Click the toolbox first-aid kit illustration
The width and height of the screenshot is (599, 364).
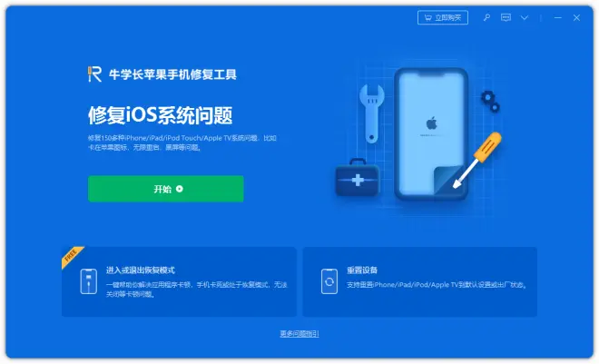coord(358,177)
